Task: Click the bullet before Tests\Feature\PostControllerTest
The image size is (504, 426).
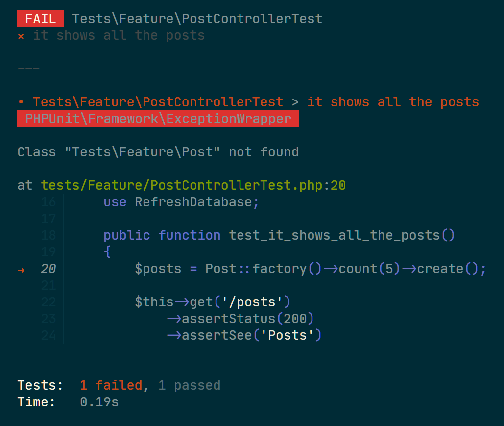Action: 21,102
